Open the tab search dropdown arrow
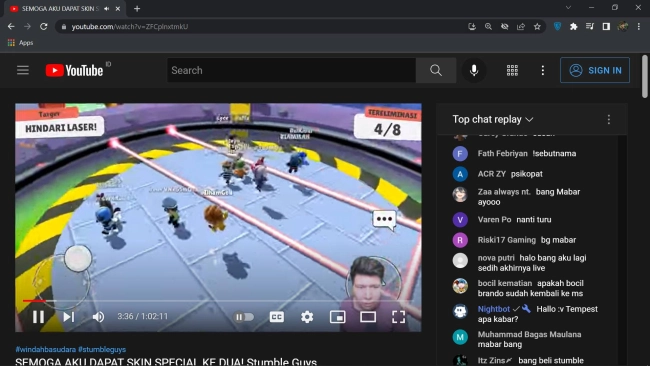 (568, 7)
